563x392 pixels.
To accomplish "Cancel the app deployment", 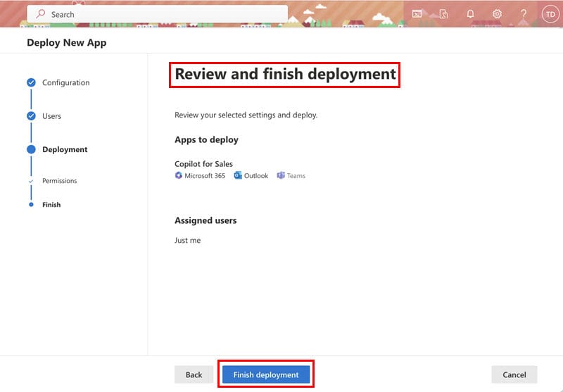I will 514,374.
